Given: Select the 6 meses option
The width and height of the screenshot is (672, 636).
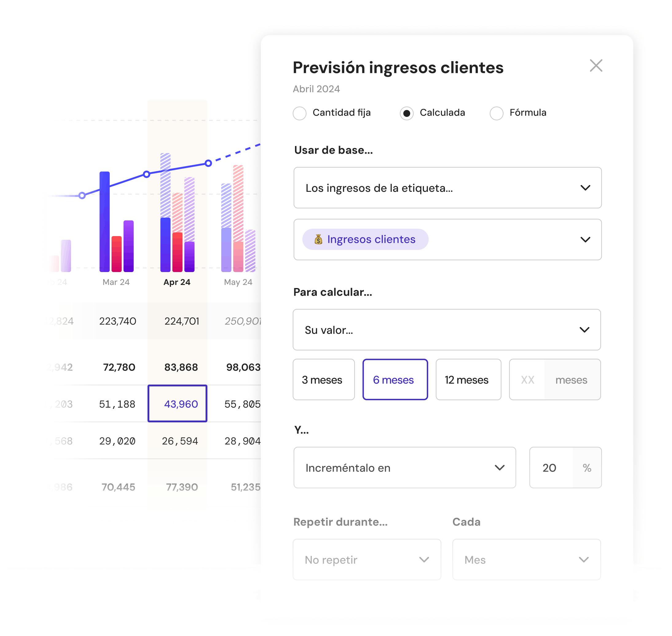Looking at the screenshot, I should pyautogui.click(x=395, y=379).
